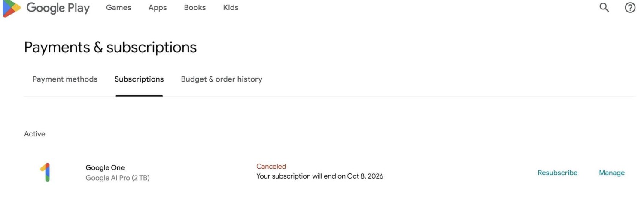Viewport: 644px width, 200px height.
Task: Click the Payments & subscriptions heading
Action: (110, 47)
